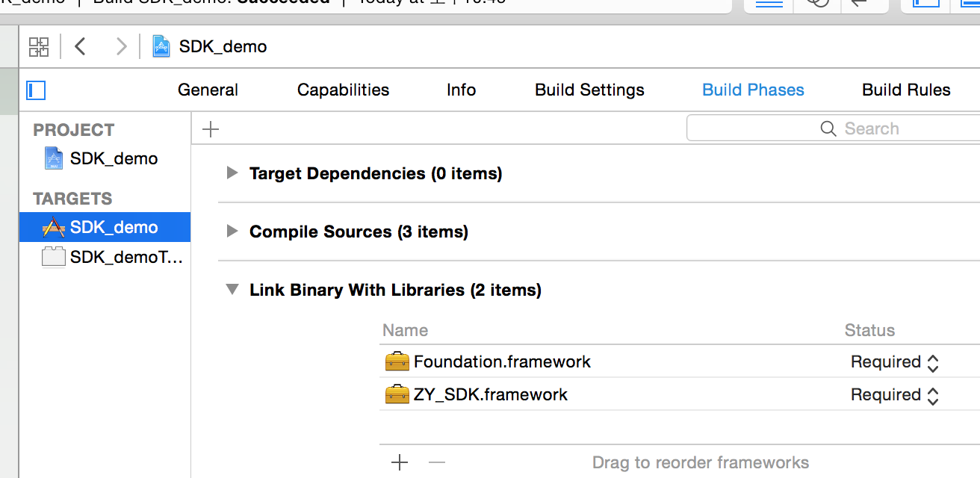Click the build phases Search field
Screen dimensions: 980x478
pyautogui.click(x=833, y=128)
